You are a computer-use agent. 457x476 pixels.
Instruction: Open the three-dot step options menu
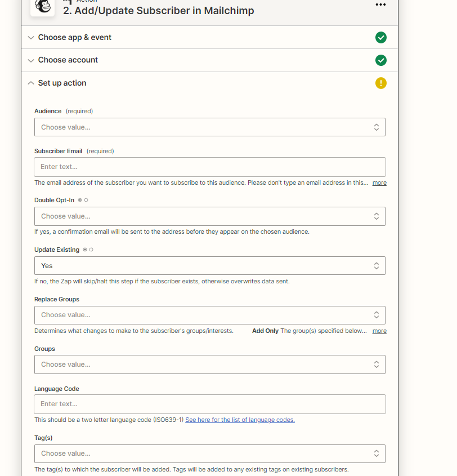[380, 5]
